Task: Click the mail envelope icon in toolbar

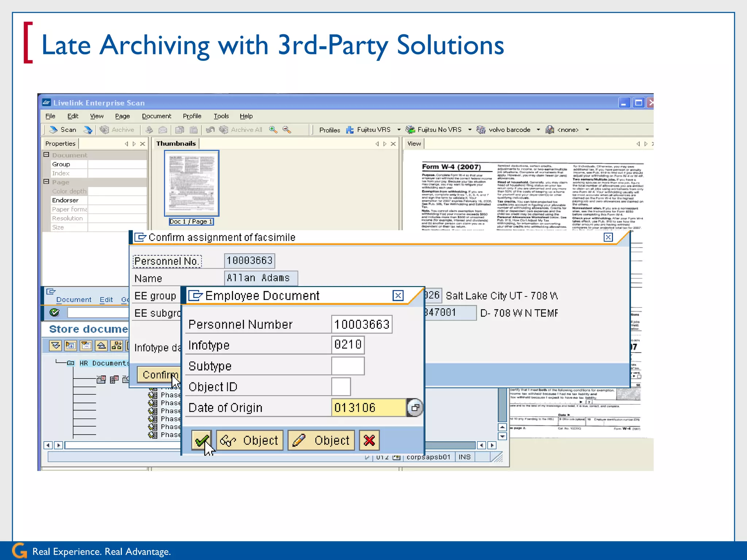Action: click(x=163, y=130)
